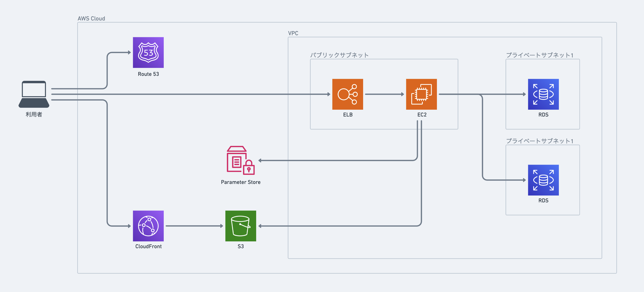644x292 pixels.
Task: Click the RDS icon in the upper private subnet
Action: [x=543, y=94]
